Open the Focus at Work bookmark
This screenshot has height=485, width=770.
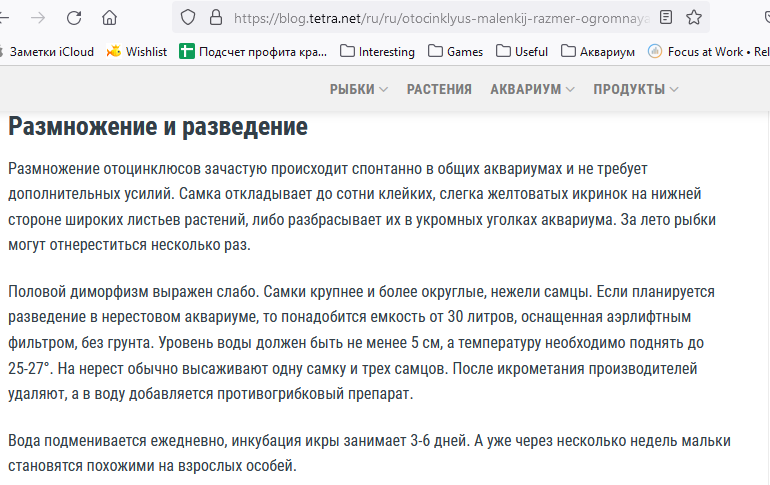pos(708,52)
